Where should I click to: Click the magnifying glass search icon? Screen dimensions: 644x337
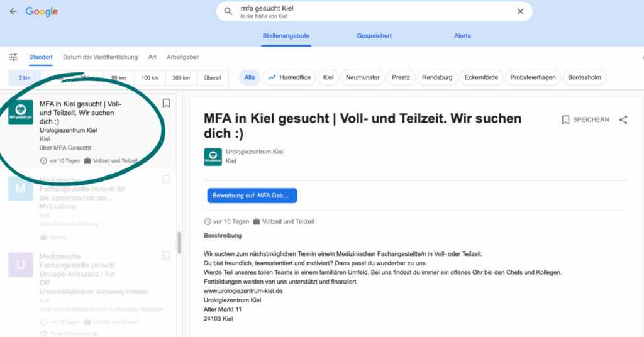tap(228, 11)
